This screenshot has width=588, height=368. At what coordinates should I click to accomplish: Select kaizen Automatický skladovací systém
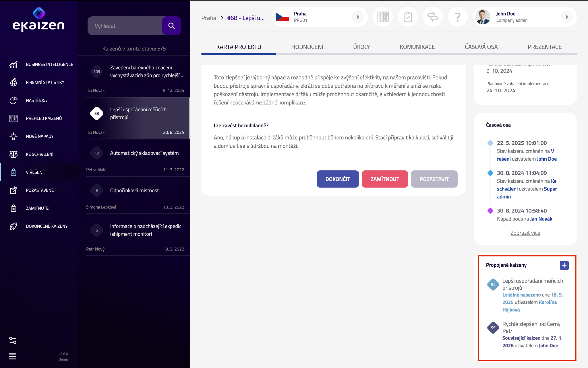tap(144, 153)
